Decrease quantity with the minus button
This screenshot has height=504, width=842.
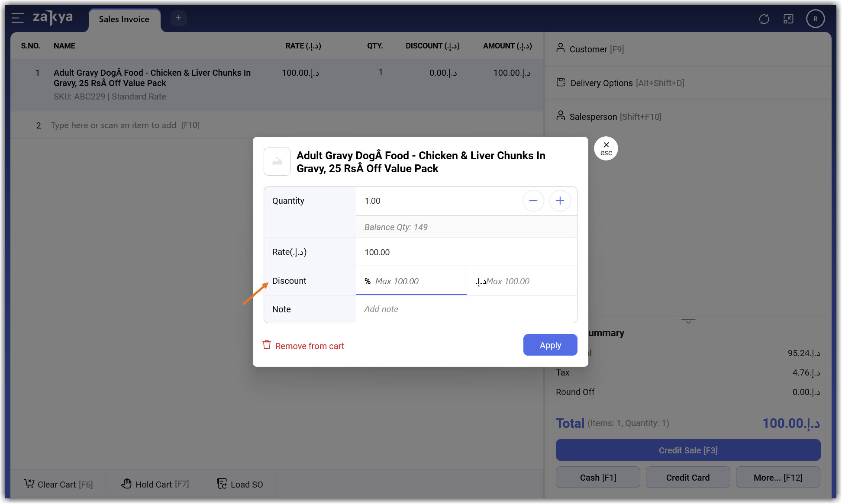pos(533,201)
